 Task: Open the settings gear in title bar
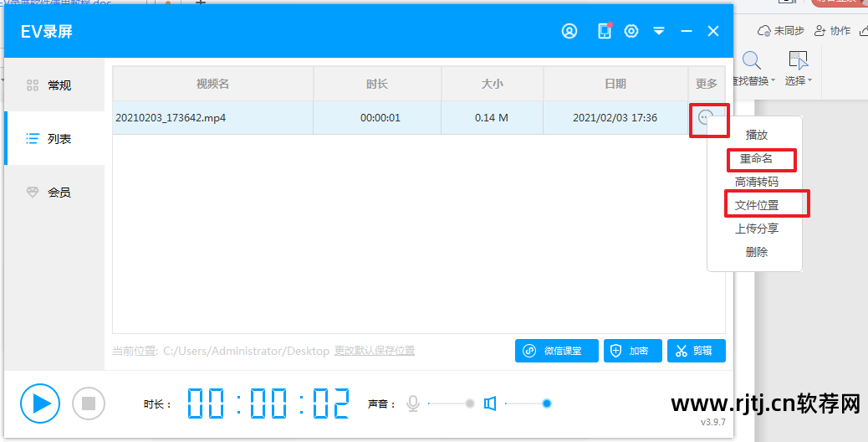click(x=631, y=31)
